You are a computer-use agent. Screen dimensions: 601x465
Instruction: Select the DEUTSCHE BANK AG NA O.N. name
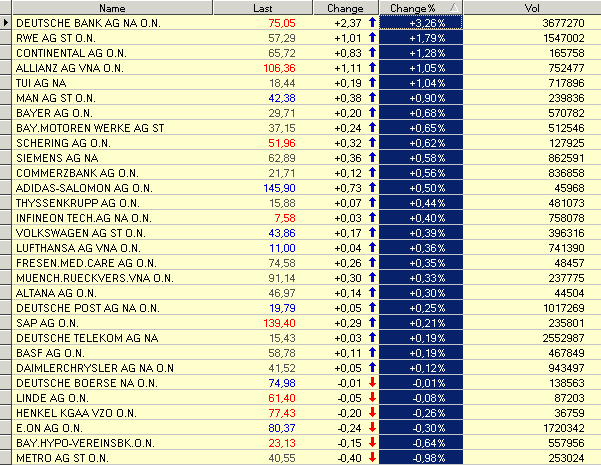(x=88, y=23)
